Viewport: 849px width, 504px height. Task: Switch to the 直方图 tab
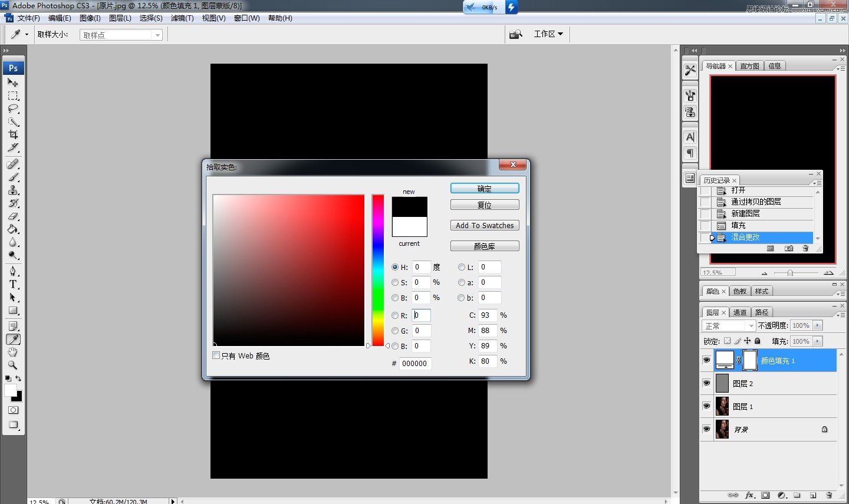pos(749,66)
